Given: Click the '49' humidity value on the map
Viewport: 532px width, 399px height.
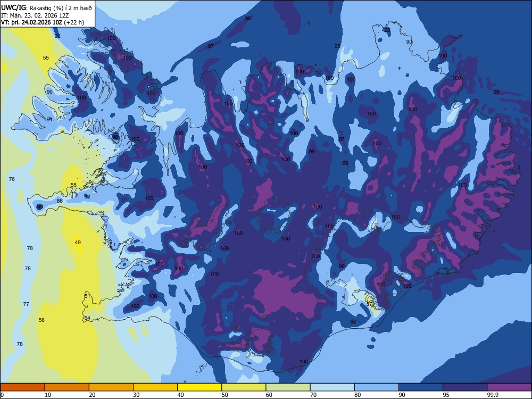Looking at the screenshot, I should click(78, 242).
